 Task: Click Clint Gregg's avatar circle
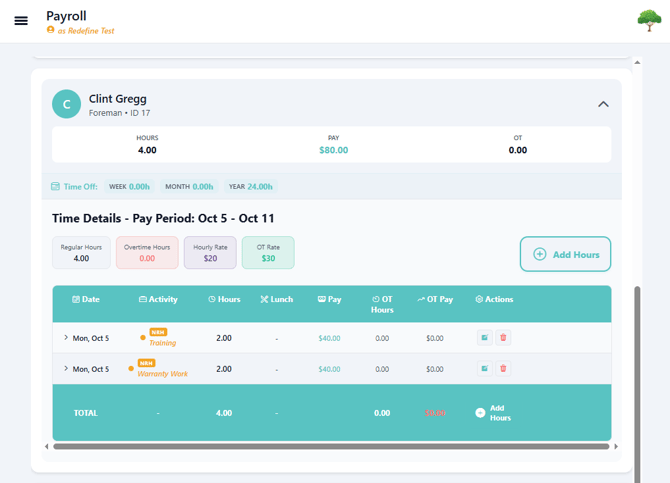coord(66,104)
